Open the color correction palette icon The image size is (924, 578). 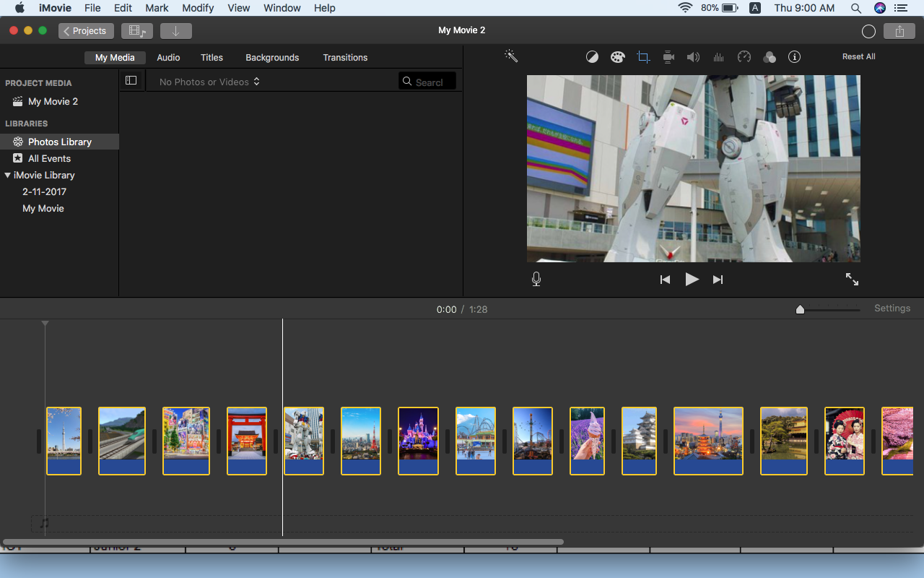click(617, 57)
